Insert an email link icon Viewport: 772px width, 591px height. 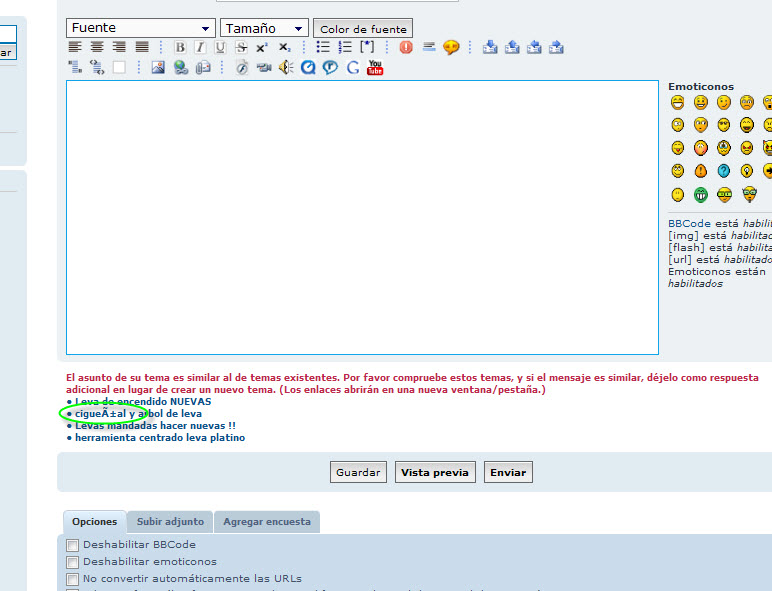(x=203, y=67)
